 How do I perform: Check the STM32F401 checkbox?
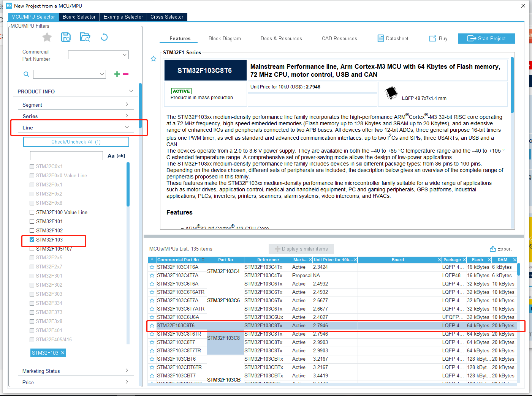pos(32,330)
